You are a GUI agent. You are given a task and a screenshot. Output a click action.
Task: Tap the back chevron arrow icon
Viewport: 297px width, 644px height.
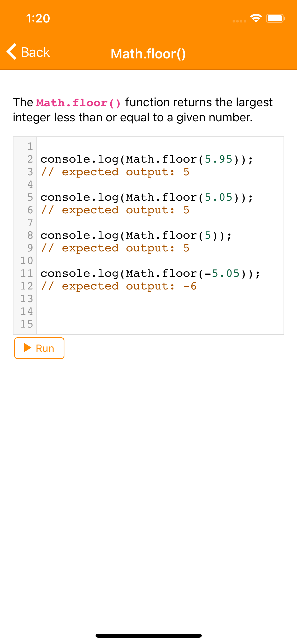[12, 52]
